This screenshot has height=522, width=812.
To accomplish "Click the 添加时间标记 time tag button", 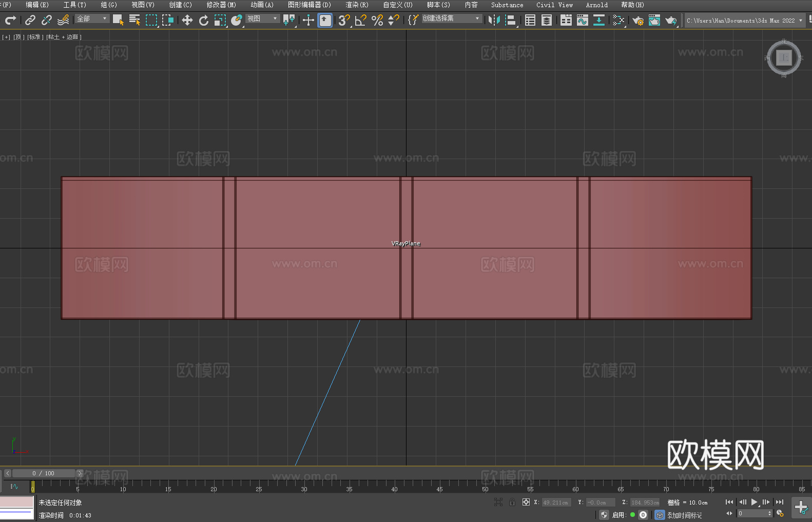I will coord(684,515).
